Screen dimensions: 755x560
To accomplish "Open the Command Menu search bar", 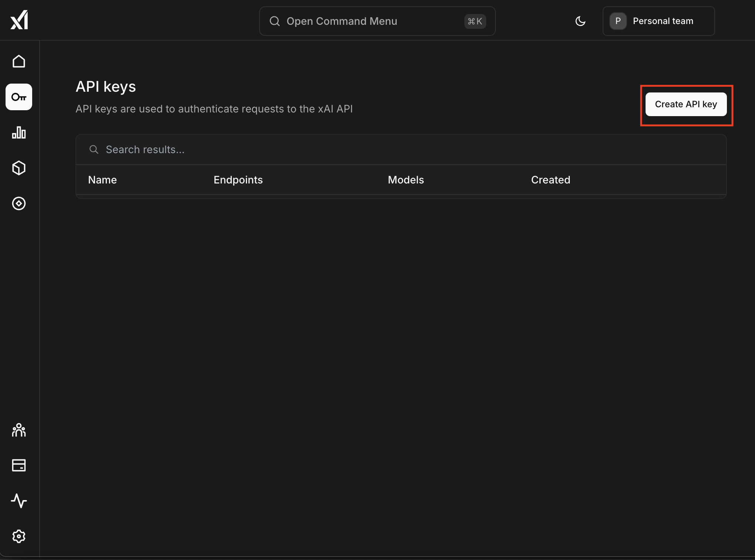I will (x=377, y=21).
